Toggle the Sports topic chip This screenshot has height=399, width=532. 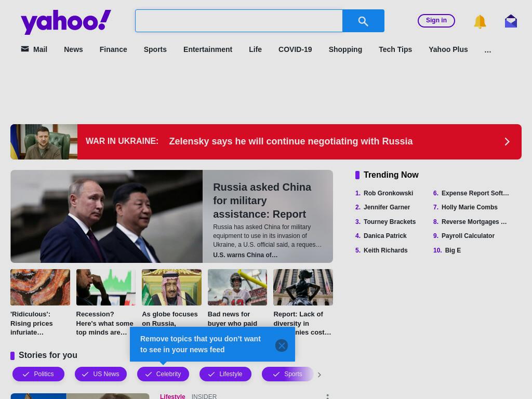tap(288, 374)
